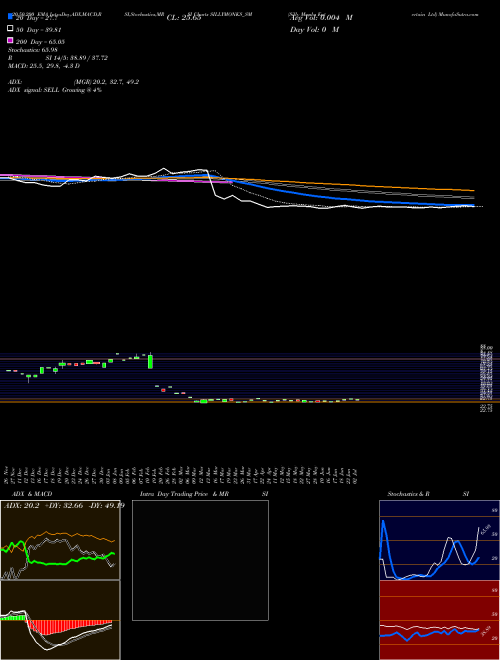This screenshot has height=660, width=500.
Task: Click the white 50 Day legend swatch
Action: coord(10,29)
